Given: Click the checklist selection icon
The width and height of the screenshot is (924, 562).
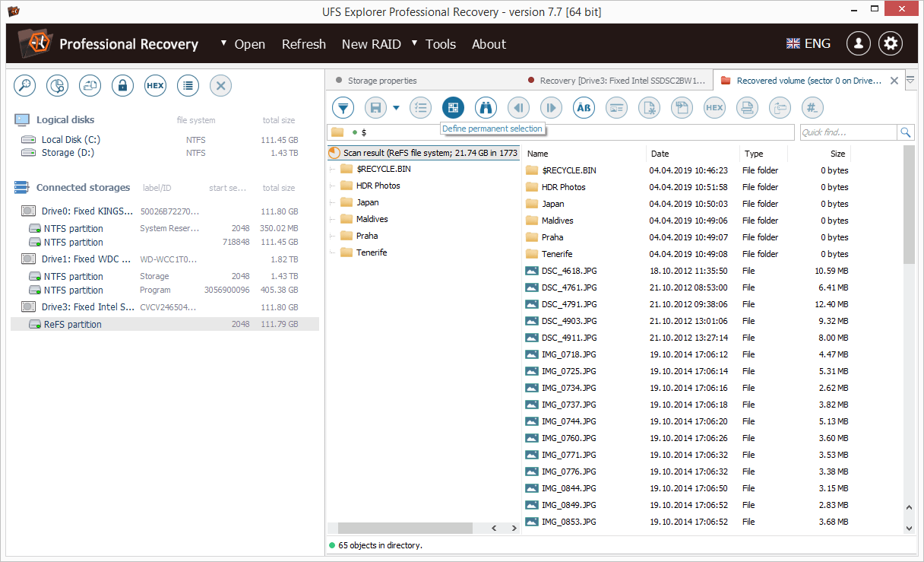Looking at the screenshot, I should [x=420, y=108].
